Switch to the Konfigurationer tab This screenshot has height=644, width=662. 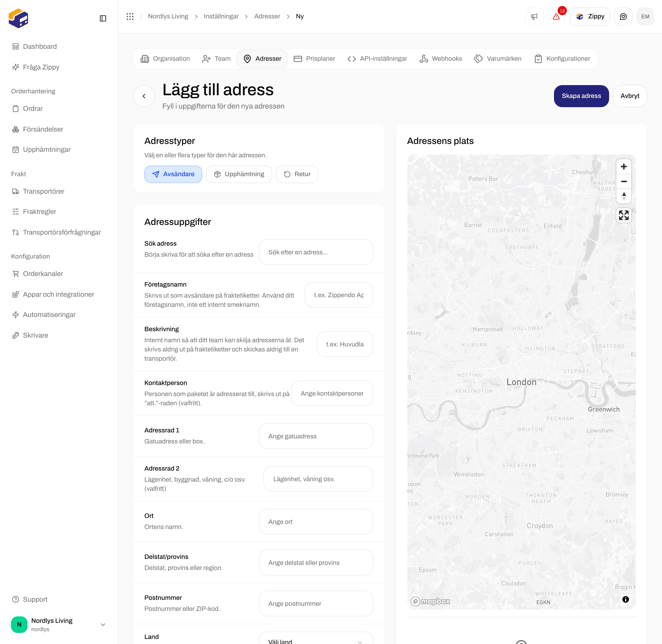[562, 59]
